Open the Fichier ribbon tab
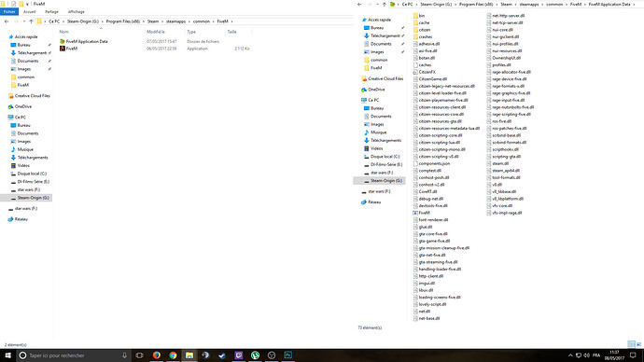This screenshot has height=362, width=644. click(9, 12)
